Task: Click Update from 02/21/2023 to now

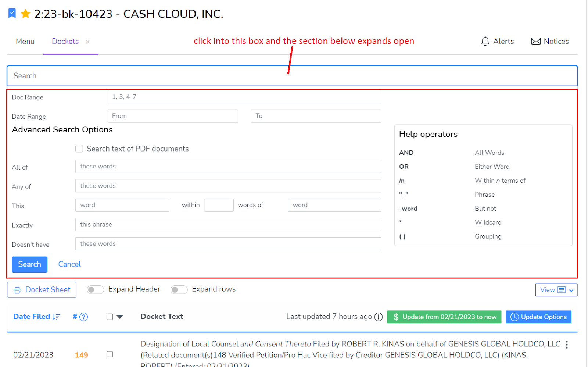Action: click(444, 317)
